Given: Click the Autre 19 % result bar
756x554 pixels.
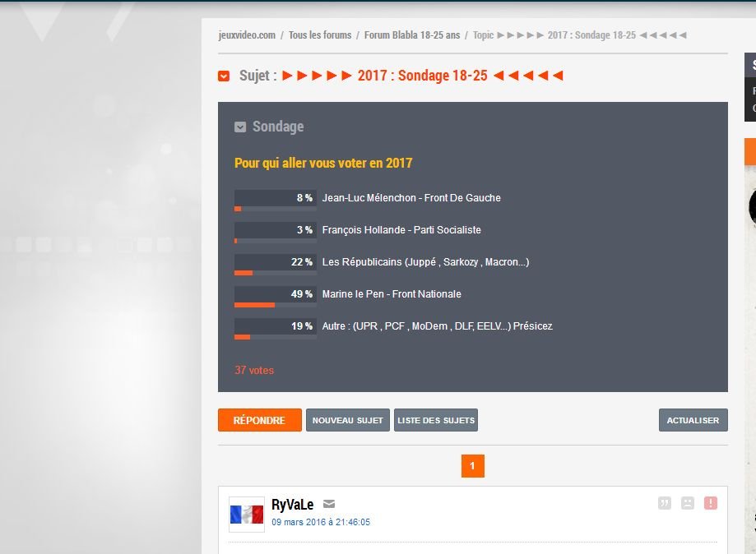Looking at the screenshot, I should click(276, 329).
